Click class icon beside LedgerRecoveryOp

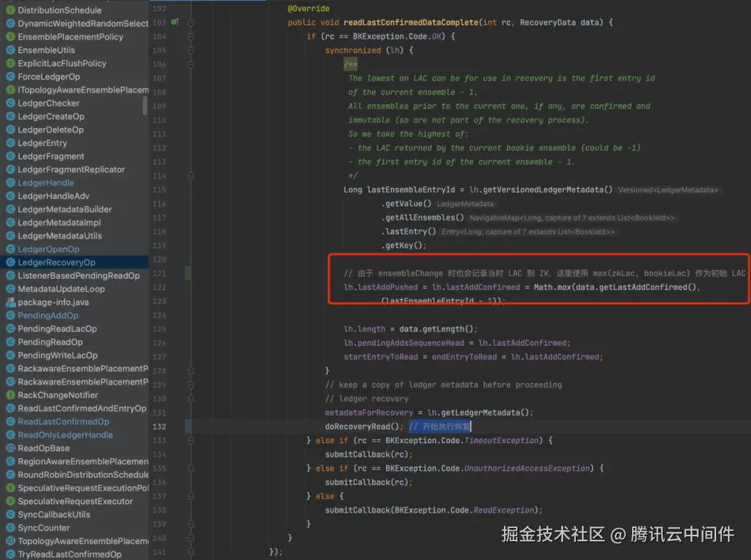coord(10,262)
